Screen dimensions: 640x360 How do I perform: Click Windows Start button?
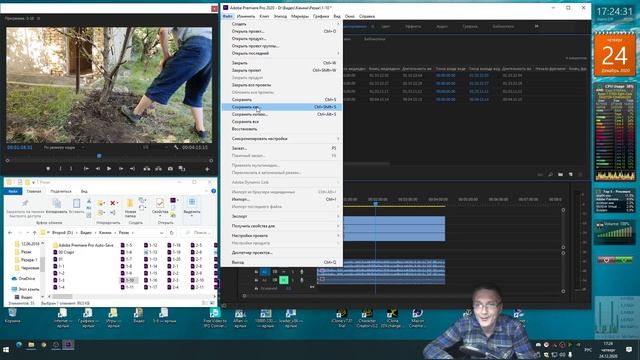tap(6, 349)
